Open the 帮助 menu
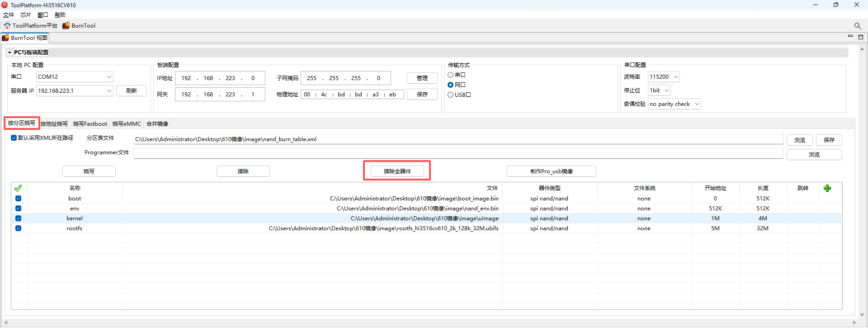Viewport: 868px width, 328px height. [60, 15]
